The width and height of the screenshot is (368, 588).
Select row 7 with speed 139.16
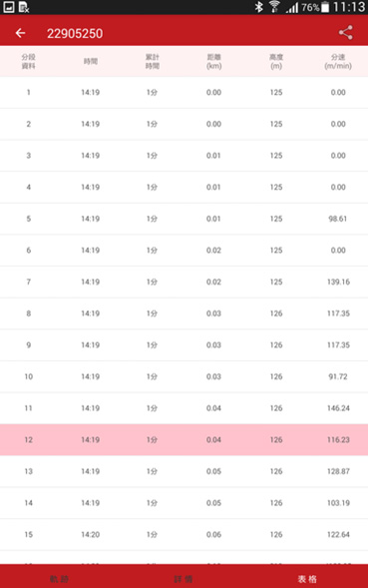(184, 282)
